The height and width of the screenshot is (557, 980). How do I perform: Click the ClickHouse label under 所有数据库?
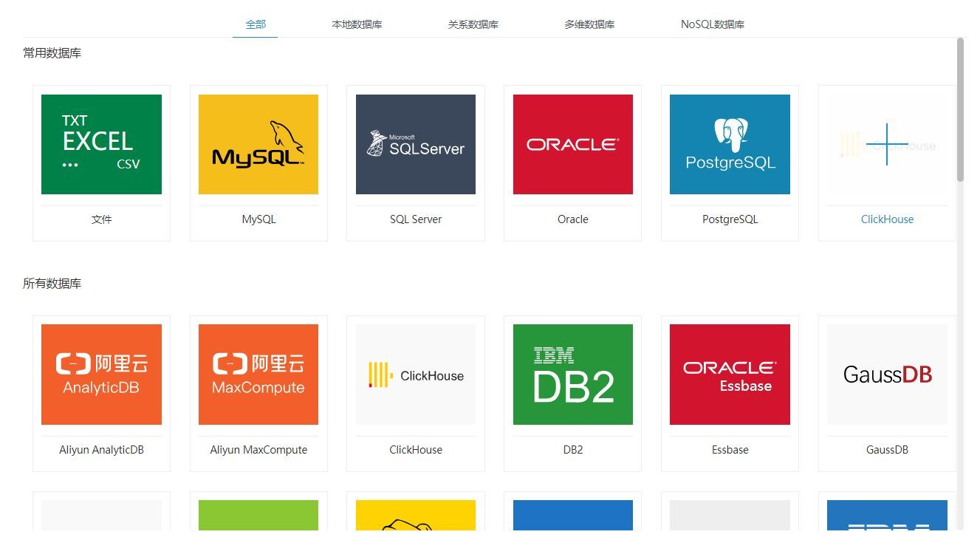pyautogui.click(x=416, y=450)
